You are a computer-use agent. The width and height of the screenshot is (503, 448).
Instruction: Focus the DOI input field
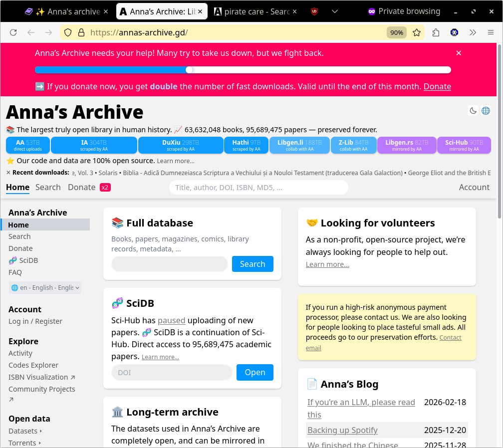(172, 372)
